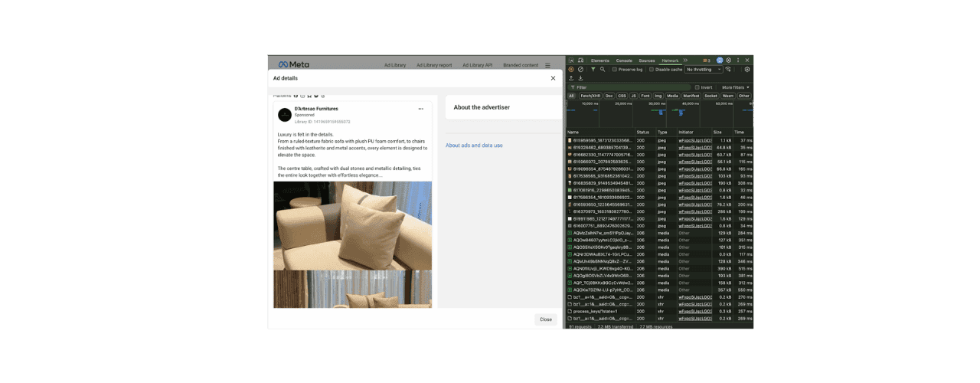Click the D'Artesao Furnitures advertiser name

(x=316, y=109)
